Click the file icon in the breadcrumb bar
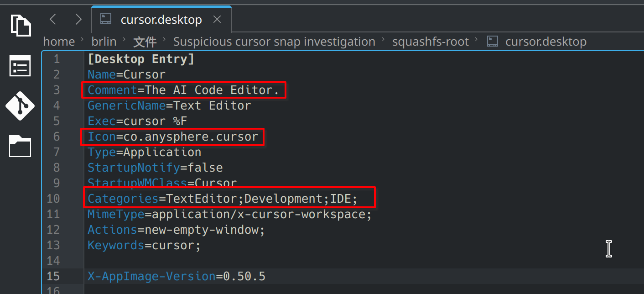Screen dimensions: 644x294 tap(492, 42)
